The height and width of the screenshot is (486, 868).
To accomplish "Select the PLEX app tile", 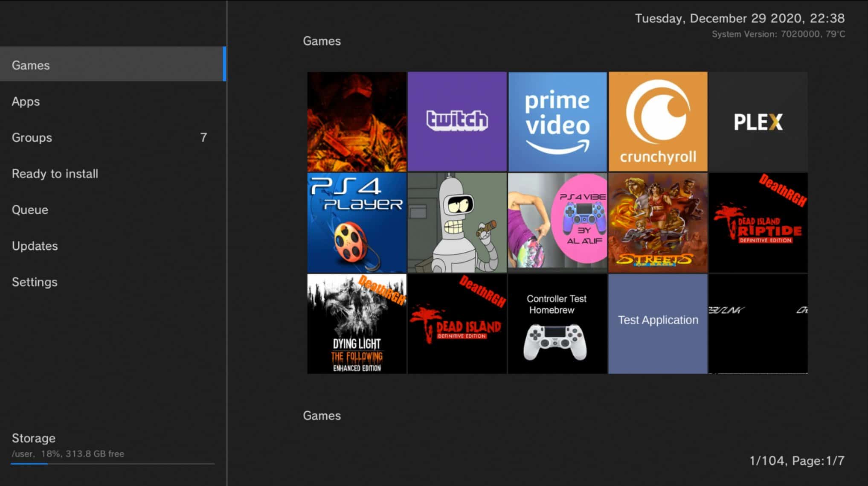I will pyautogui.click(x=758, y=122).
